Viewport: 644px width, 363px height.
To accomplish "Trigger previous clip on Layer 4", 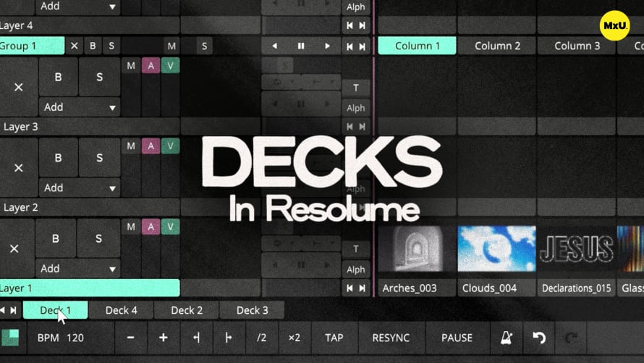I will (349, 25).
